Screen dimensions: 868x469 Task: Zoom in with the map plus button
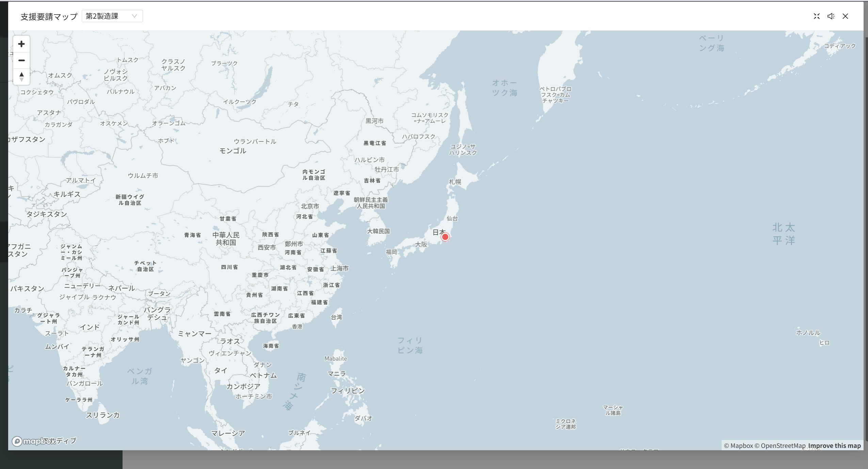click(x=21, y=44)
